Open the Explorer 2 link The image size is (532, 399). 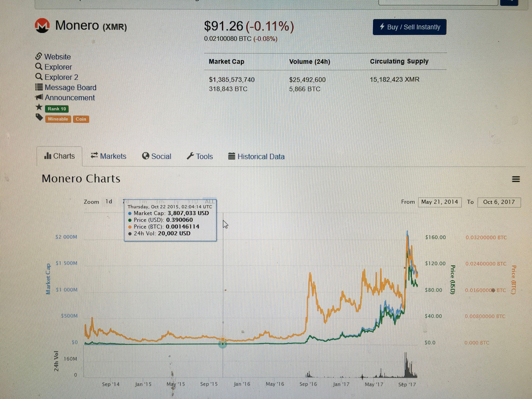click(x=61, y=77)
